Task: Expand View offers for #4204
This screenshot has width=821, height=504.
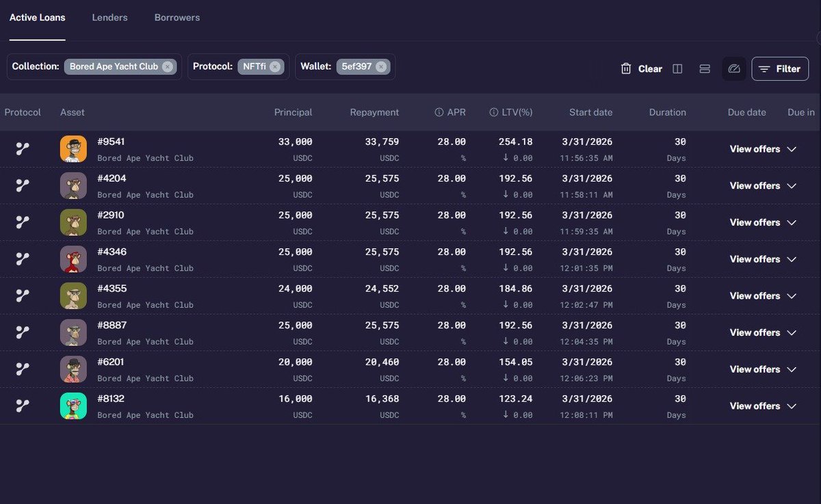Action: pos(763,186)
